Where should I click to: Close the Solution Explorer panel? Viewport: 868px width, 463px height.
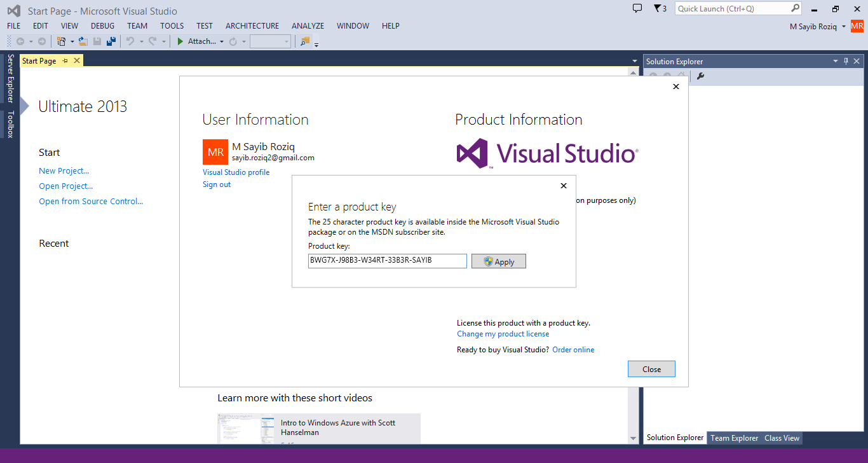coord(857,61)
